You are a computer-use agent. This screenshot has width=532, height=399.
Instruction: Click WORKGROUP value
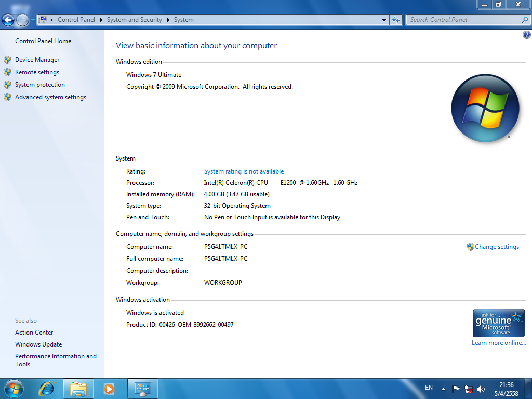tap(223, 282)
